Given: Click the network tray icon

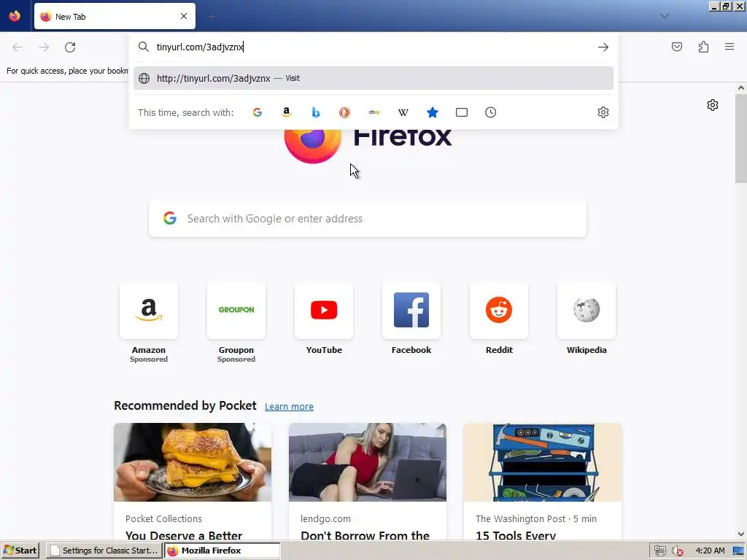Looking at the screenshot, I should [659, 551].
